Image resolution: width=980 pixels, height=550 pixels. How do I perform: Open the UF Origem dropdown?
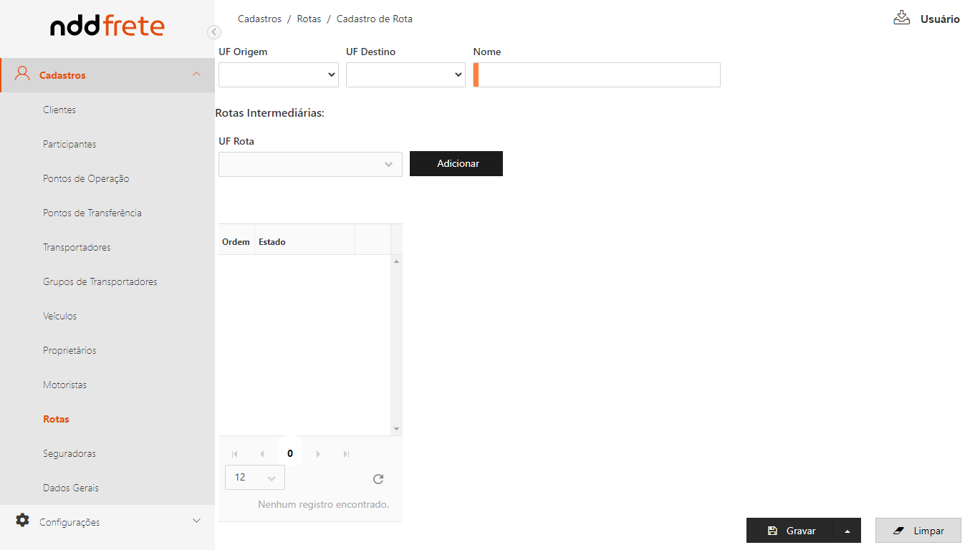(x=278, y=74)
